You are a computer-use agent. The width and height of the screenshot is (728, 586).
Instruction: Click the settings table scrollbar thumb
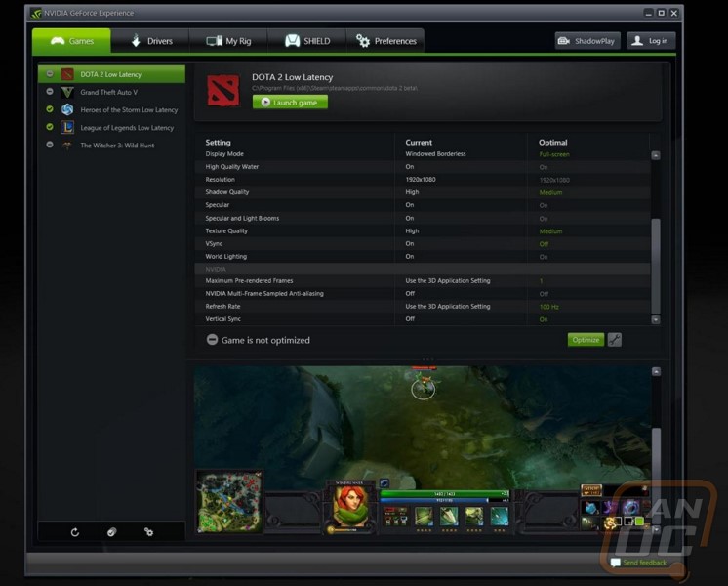coord(656,267)
